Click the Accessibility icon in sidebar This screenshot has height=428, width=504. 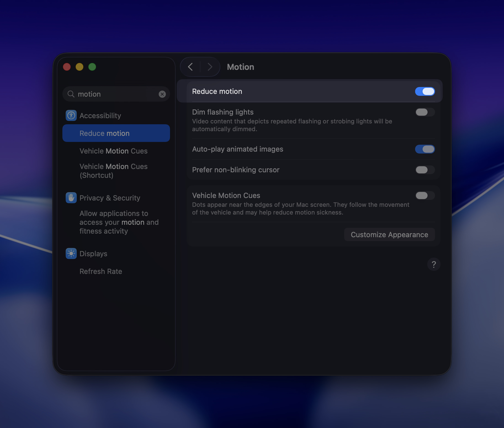(71, 115)
